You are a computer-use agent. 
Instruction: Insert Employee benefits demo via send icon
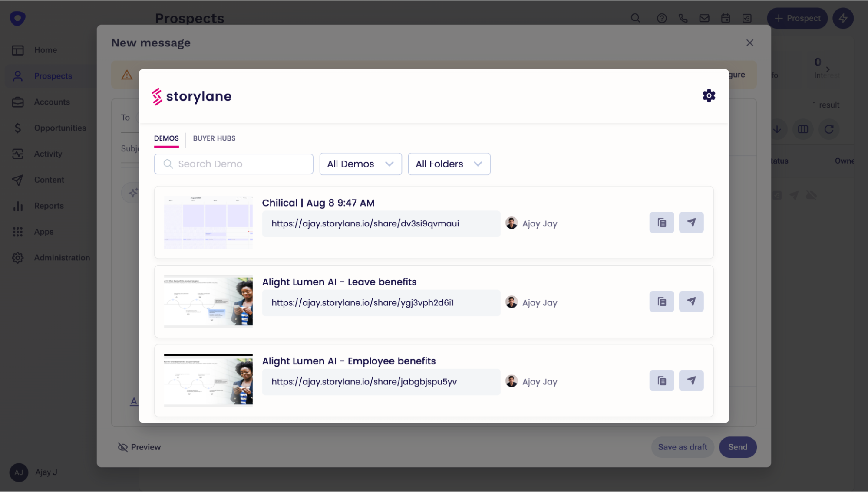coord(691,380)
